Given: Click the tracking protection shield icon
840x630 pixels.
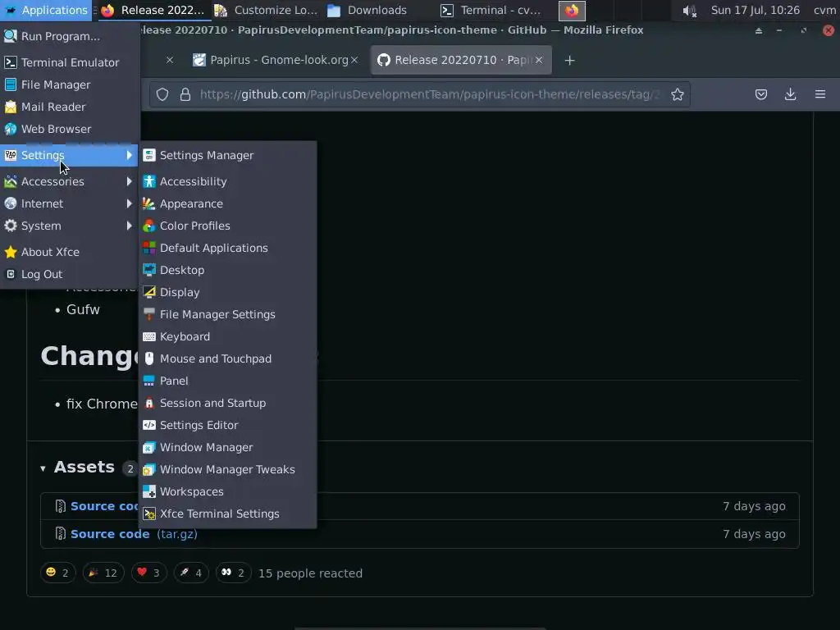Looking at the screenshot, I should (162, 95).
